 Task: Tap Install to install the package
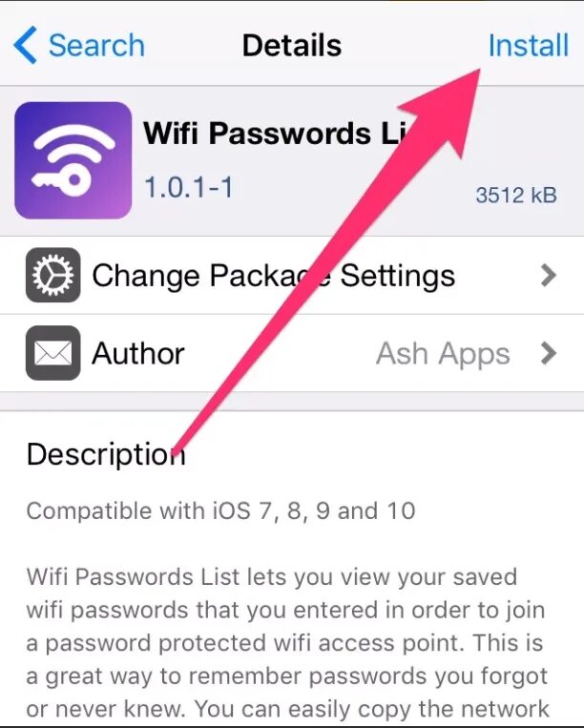(x=529, y=46)
